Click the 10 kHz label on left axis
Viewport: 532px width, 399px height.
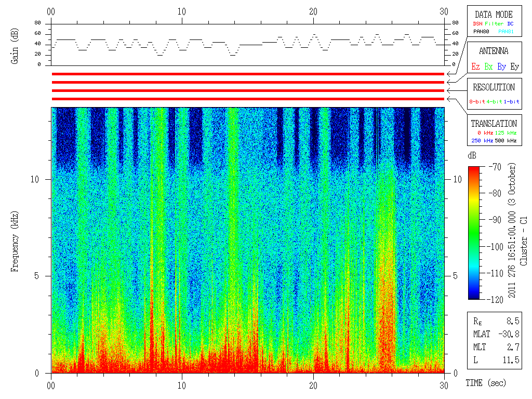click(x=35, y=179)
